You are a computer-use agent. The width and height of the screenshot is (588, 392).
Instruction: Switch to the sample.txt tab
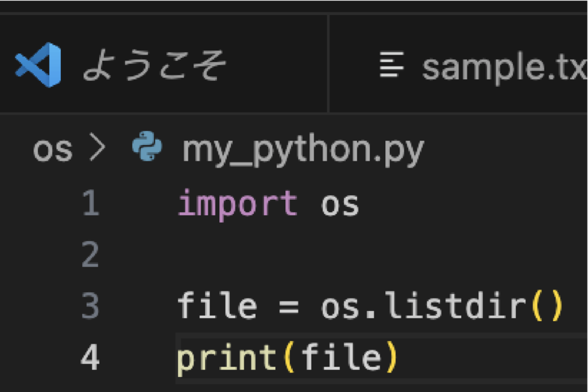[x=504, y=67]
